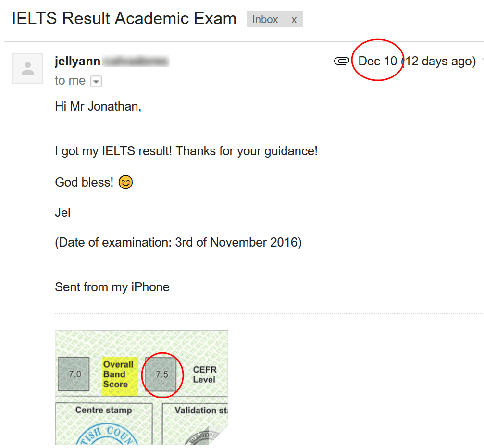The image size is (484, 448).
Task: Click the CEFR Level label
Action: pyautogui.click(x=205, y=374)
